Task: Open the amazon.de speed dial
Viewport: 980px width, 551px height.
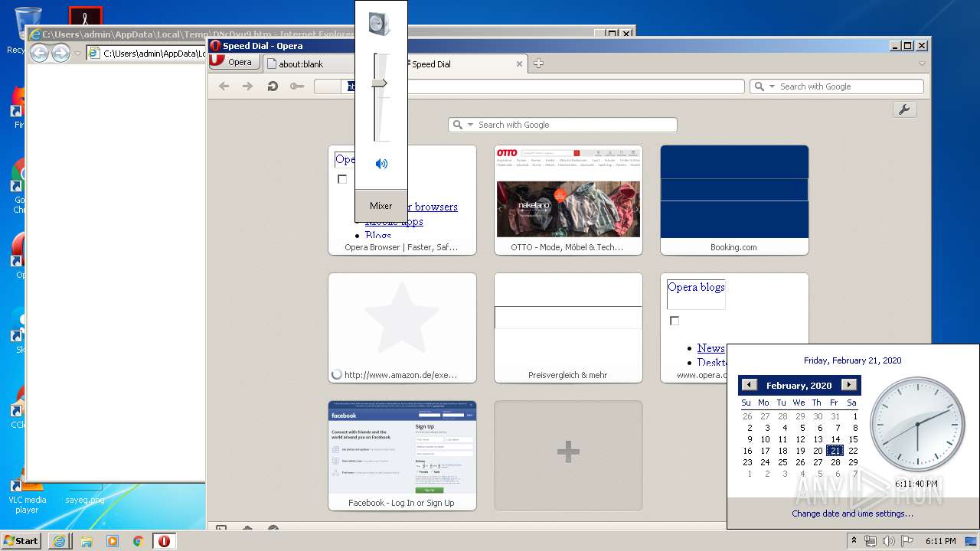Action: [402, 328]
